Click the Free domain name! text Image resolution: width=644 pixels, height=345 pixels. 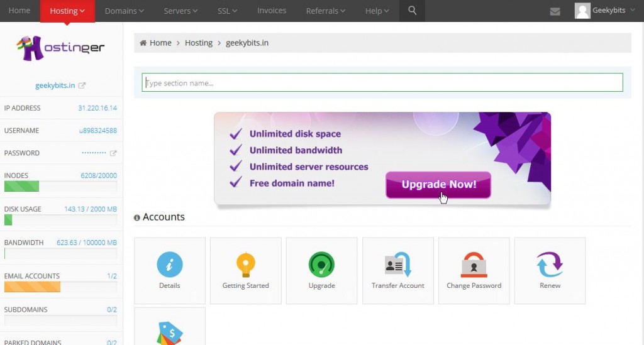pos(292,183)
